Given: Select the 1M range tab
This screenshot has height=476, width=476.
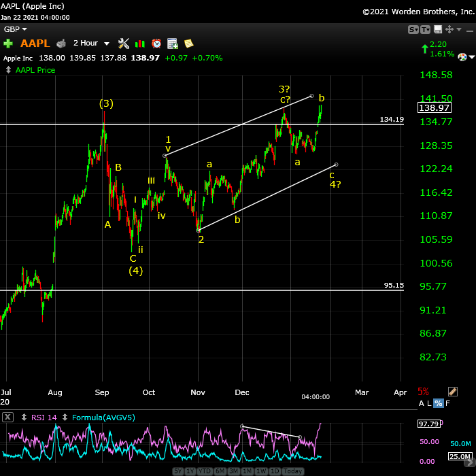Looking at the screenshot, I should tap(247, 471).
